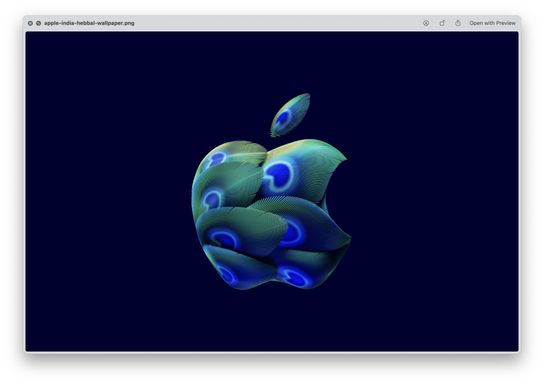Click the blue feather eye at bottom-right of logo

pos(295,276)
